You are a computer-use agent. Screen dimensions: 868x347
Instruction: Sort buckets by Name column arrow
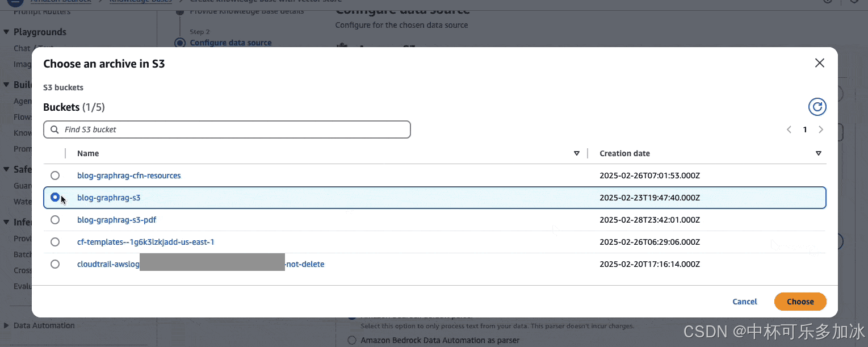point(577,153)
